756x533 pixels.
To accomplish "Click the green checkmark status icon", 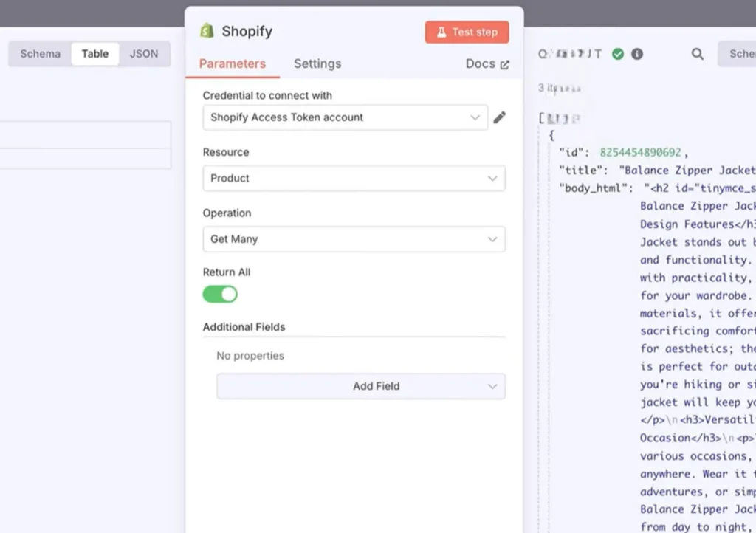I will pyautogui.click(x=618, y=54).
